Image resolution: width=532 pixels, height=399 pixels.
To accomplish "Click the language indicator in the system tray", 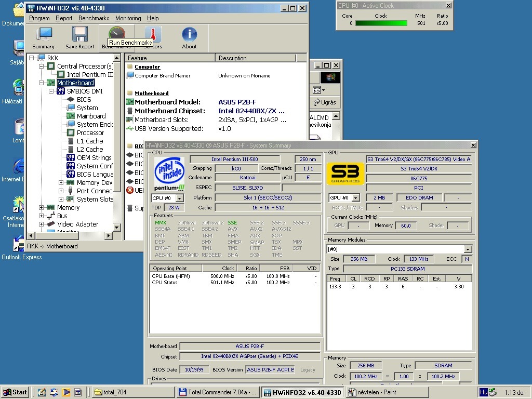I will coord(483,392).
